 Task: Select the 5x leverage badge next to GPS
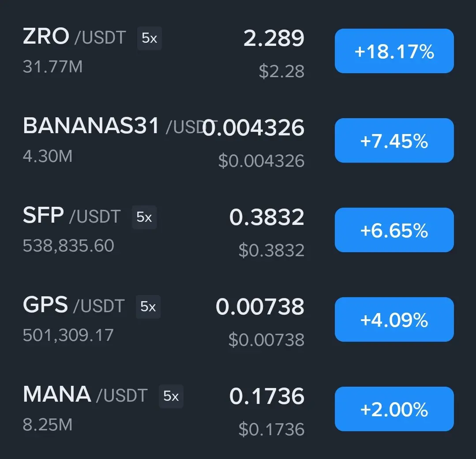pos(148,306)
